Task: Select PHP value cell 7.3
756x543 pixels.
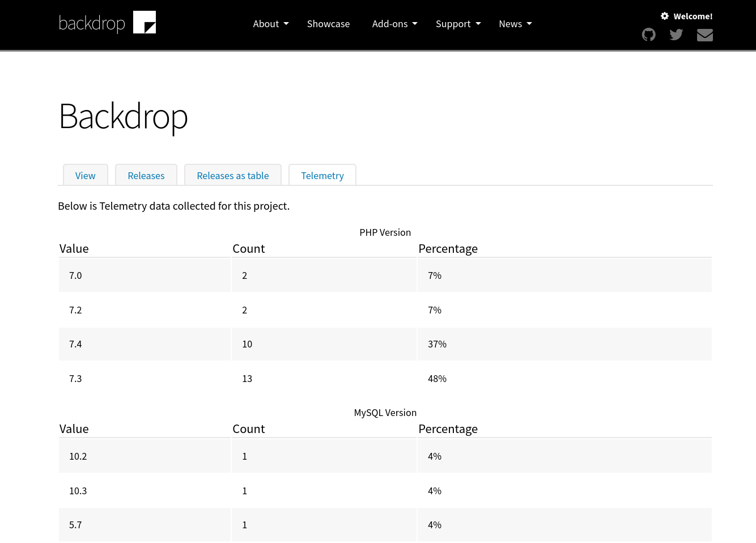Action: coord(145,379)
